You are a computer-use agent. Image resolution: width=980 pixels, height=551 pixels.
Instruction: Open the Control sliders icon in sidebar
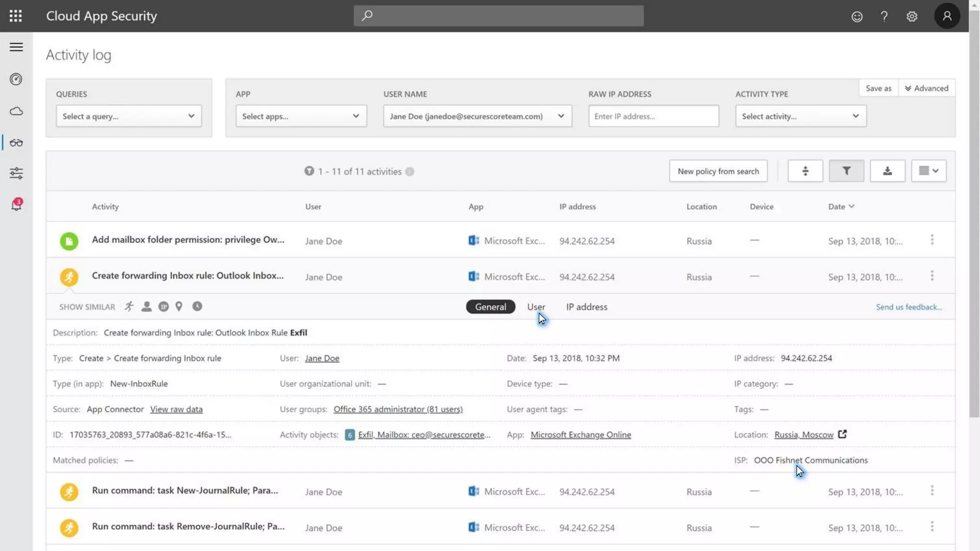[16, 173]
